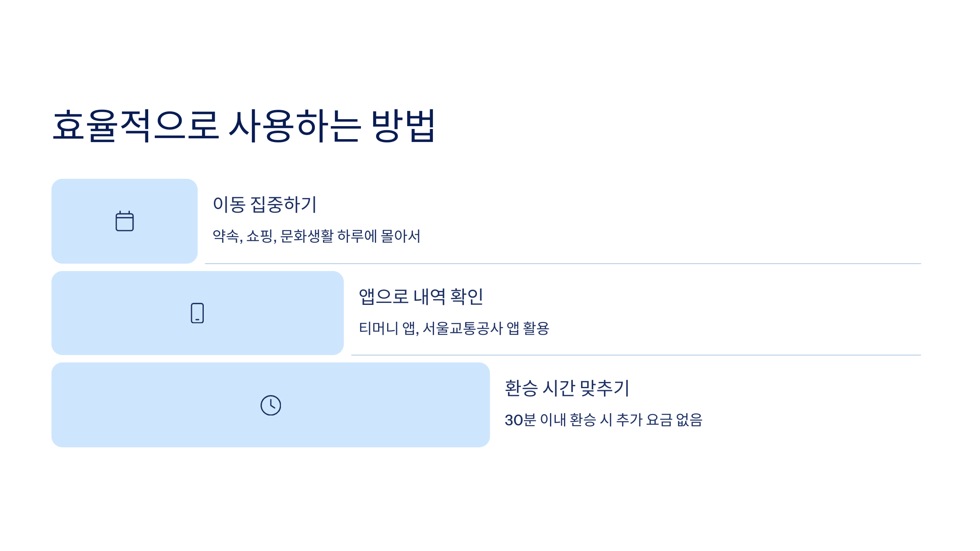Screen dimensions: 980x551
Task: Click the description mentioning 서울교통공사 앱 활용
Action: point(454,328)
